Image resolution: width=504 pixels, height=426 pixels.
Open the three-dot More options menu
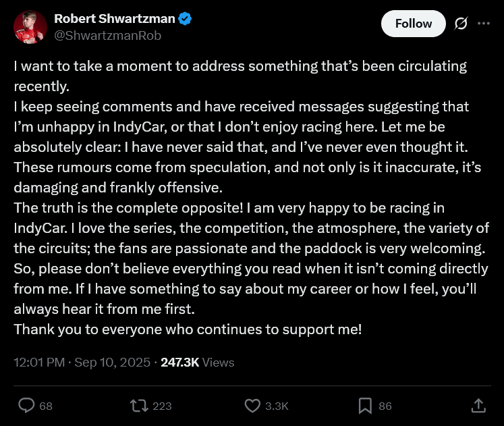(x=483, y=24)
